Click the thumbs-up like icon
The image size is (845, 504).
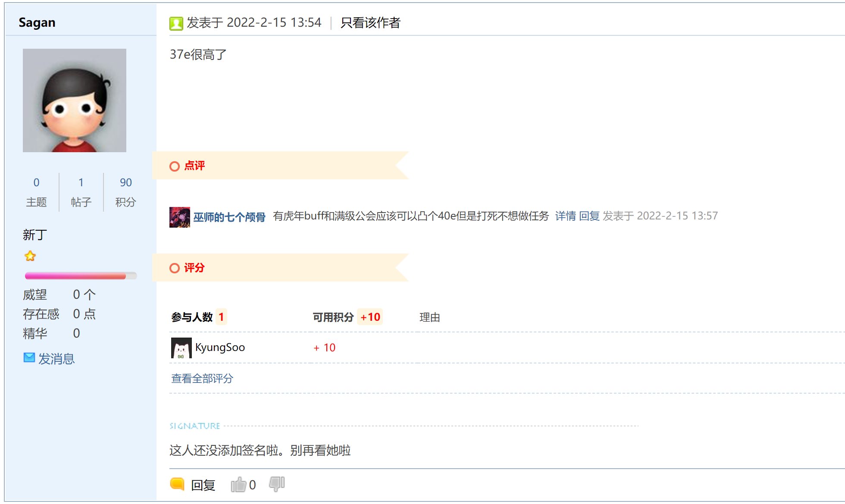click(x=238, y=485)
